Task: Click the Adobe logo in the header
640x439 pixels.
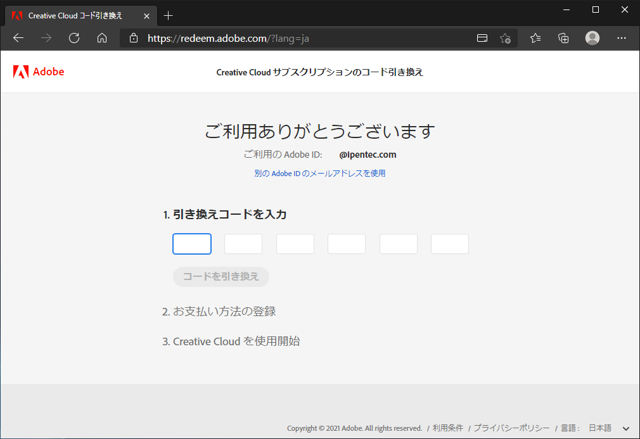Action: [38, 72]
